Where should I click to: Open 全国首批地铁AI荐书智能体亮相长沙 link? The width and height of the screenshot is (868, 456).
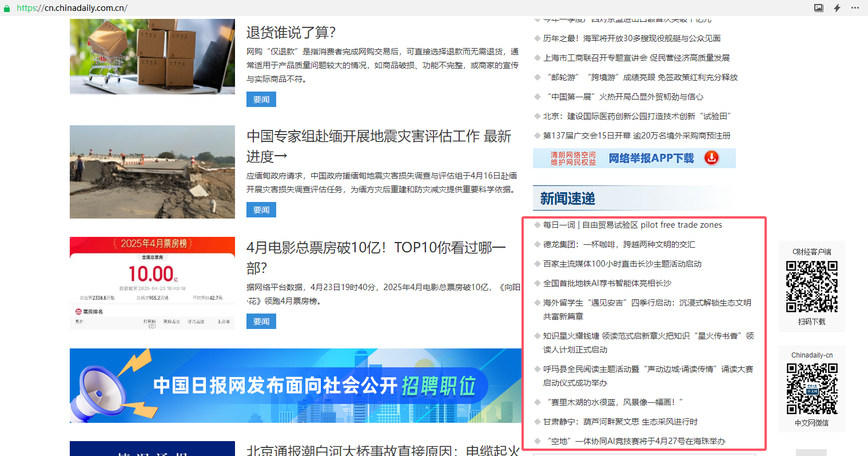[x=607, y=283]
